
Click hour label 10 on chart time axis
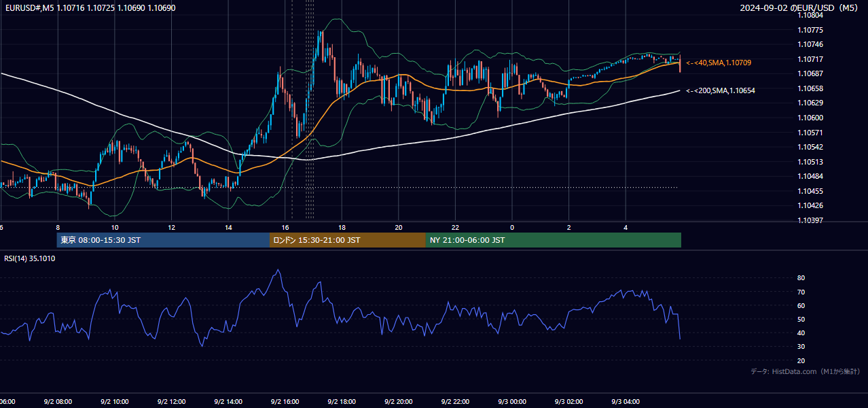pos(114,227)
